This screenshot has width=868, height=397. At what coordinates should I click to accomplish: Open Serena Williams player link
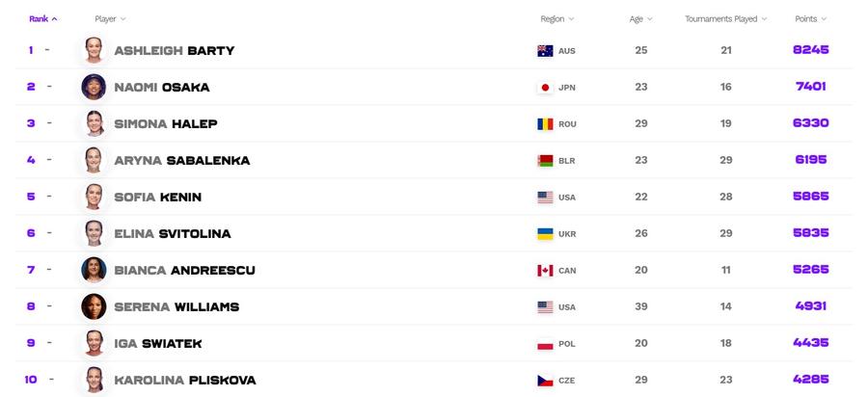176,306
